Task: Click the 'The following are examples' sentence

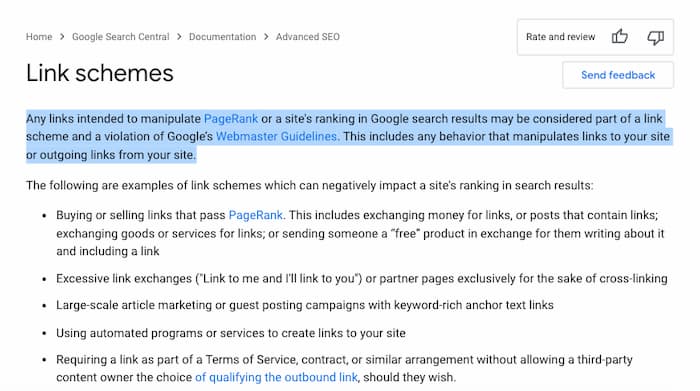Action: coord(310,185)
